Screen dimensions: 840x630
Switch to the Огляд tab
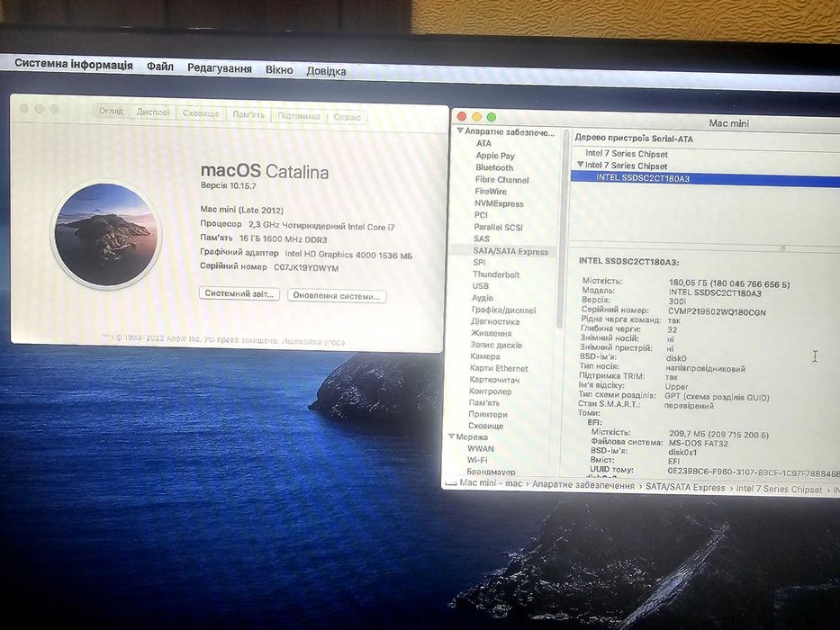pyautogui.click(x=111, y=112)
